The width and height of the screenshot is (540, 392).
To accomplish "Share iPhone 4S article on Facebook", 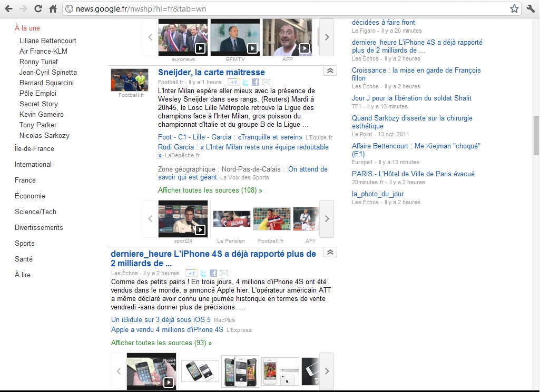I will [x=213, y=274].
